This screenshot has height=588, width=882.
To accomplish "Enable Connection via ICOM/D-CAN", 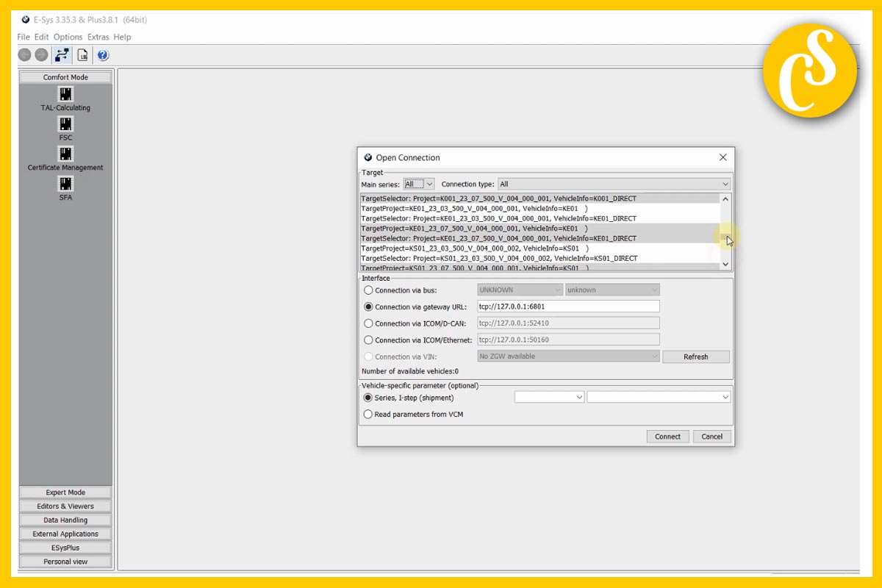I will coord(368,323).
